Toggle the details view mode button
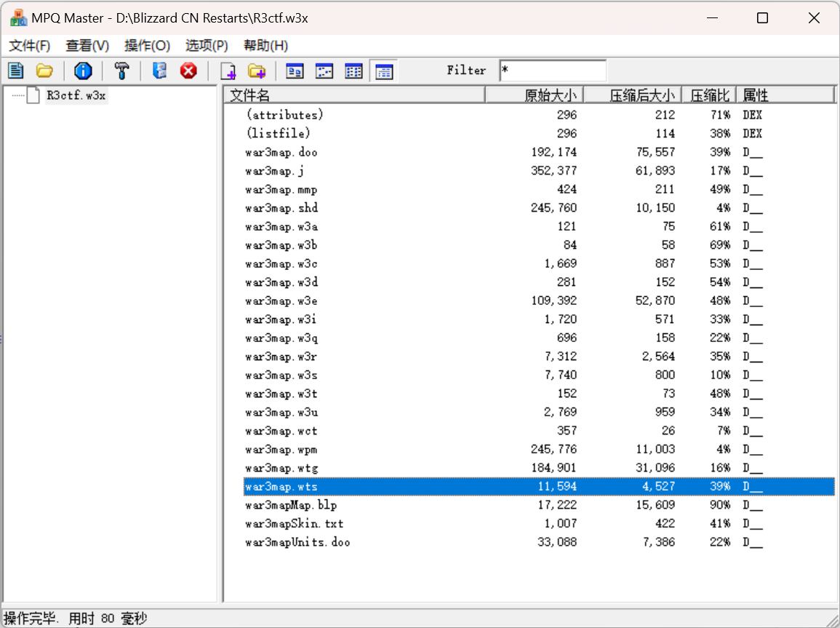The image size is (840, 628). [384, 71]
